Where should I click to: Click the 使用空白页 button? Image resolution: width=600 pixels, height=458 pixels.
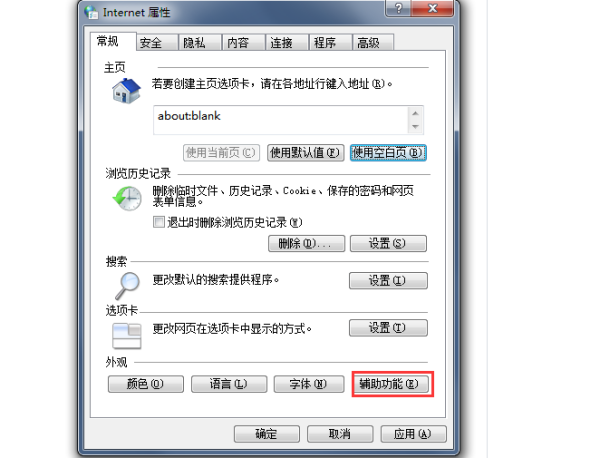(388, 153)
